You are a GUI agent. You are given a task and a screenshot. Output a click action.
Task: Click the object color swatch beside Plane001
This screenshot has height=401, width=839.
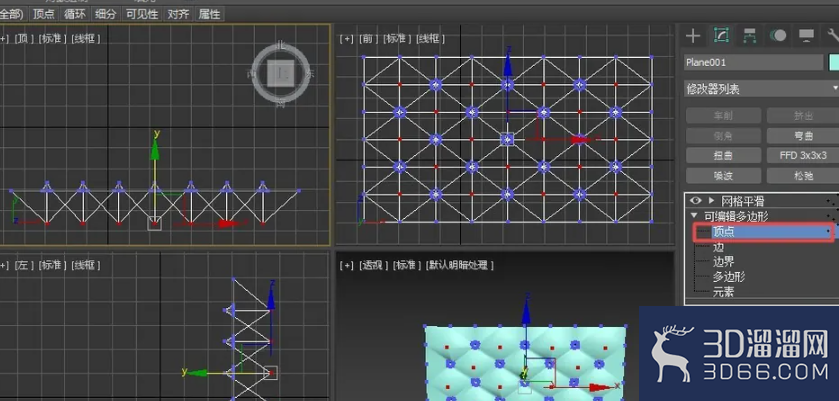tap(834, 62)
